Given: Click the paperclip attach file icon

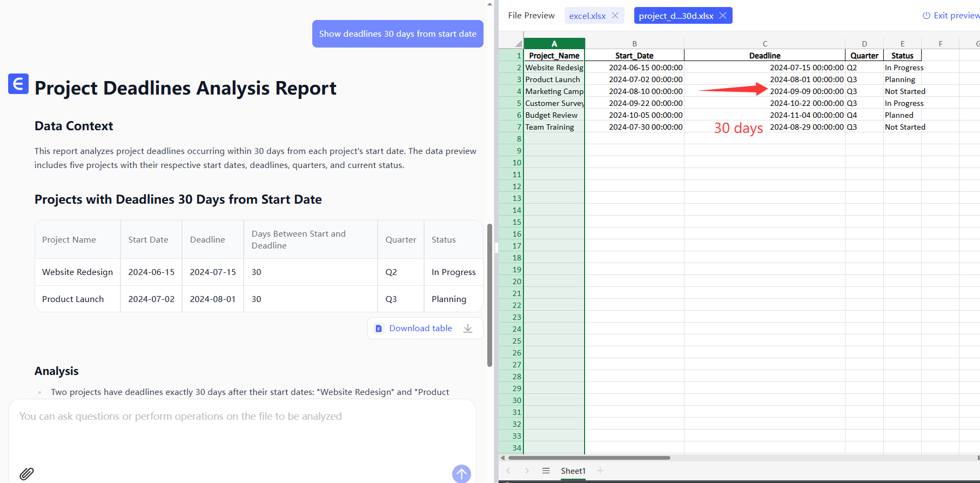Looking at the screenshot, I should point(26,474).
